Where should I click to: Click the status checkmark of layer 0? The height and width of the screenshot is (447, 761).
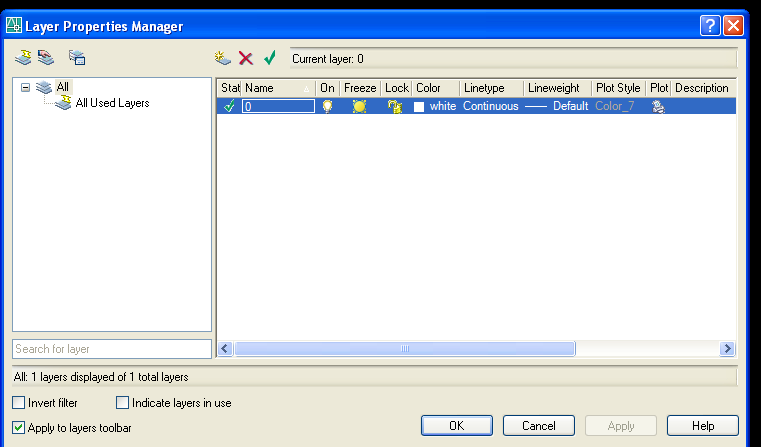pyautogui.click(x=229, y=106)
